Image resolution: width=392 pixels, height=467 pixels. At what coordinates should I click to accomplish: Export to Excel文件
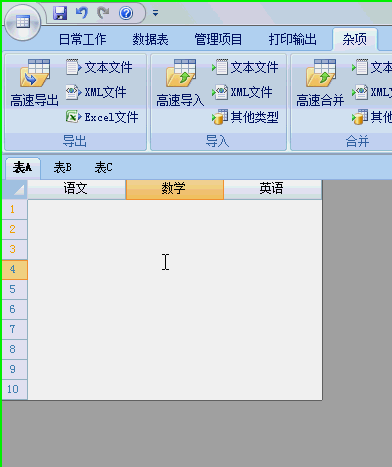(102, 117)
